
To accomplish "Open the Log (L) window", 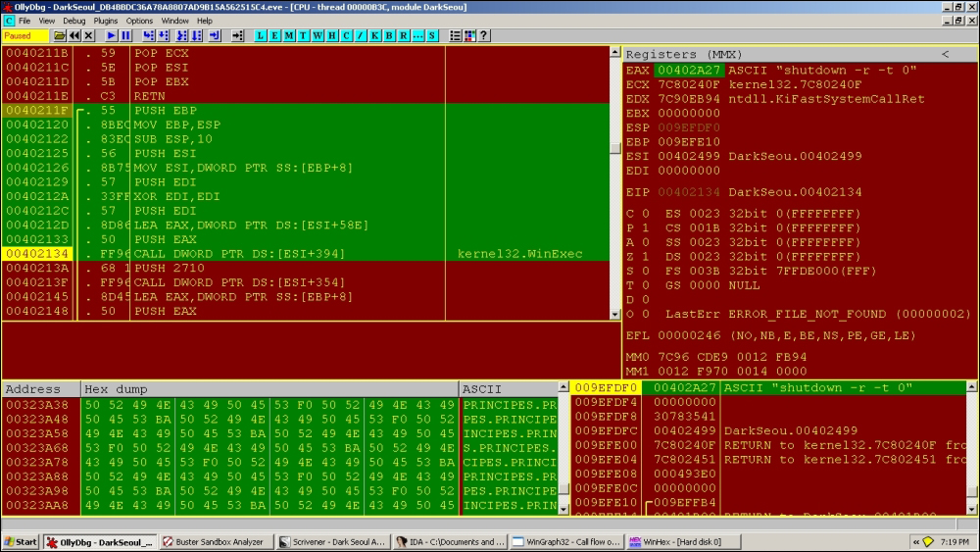I will coord(262,35).
